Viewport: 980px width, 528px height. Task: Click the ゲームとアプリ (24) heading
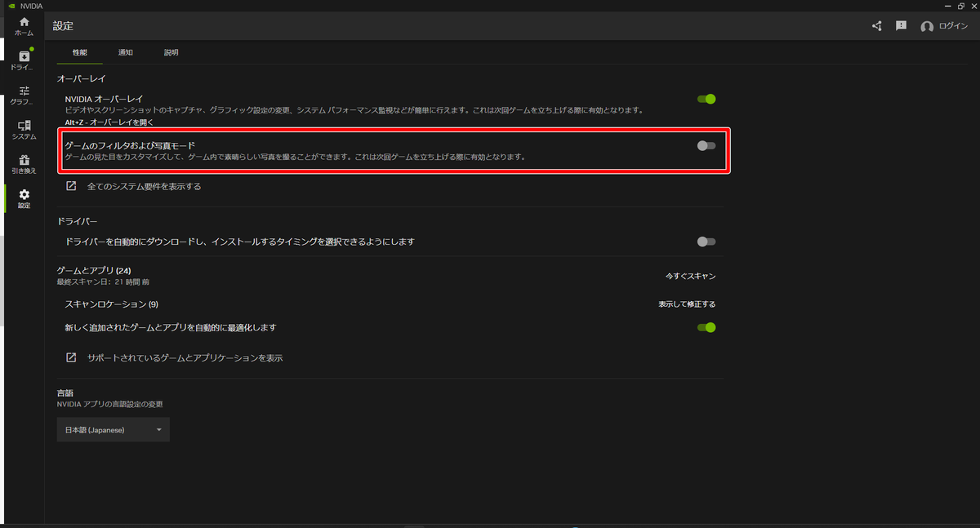click(94, 270)
